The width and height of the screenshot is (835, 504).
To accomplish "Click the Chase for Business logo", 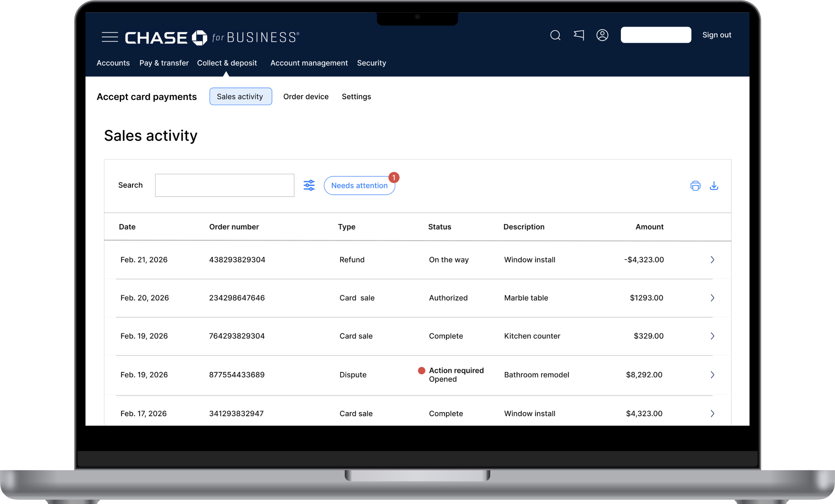I will pos(212,37).
